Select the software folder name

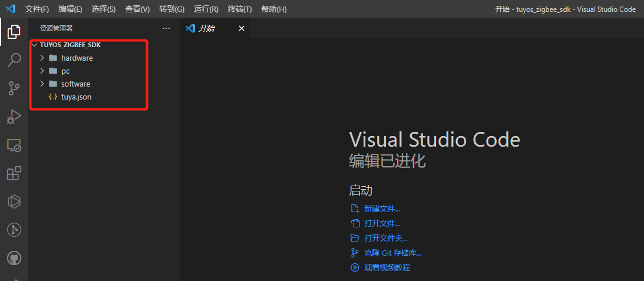click(x=75, y=84)
